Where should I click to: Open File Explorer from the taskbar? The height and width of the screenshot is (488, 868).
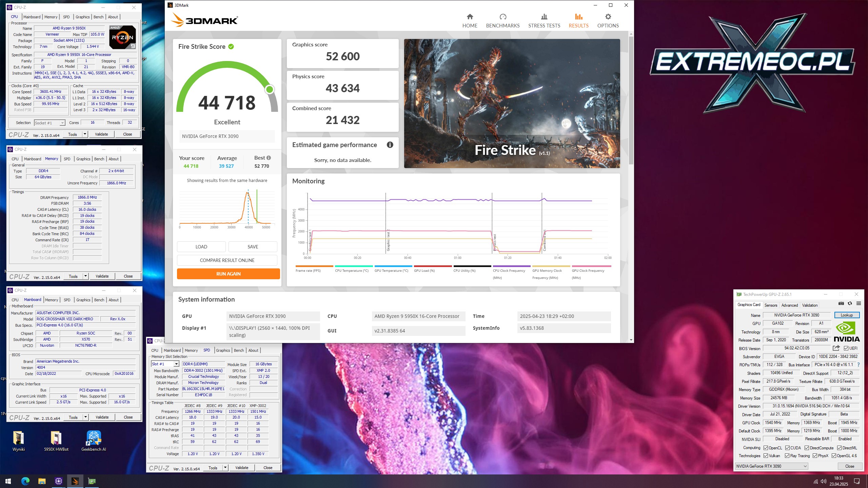click(42, 481)
